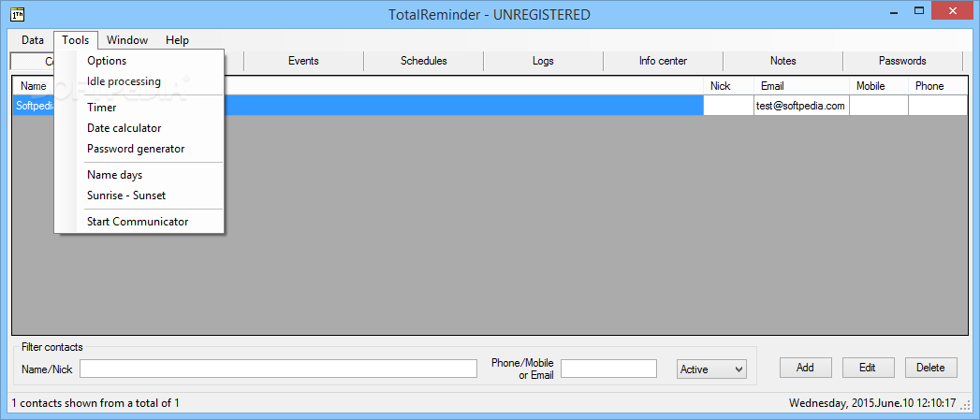980x420 pixels.
Task: Click the contacts count status text
Action: (x=95, y=403)
